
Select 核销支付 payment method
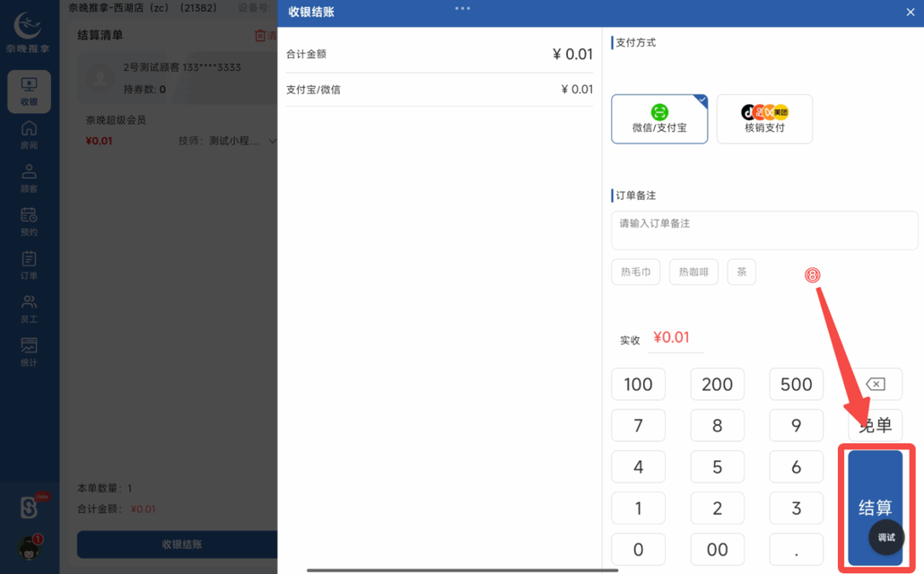(764, 119)
